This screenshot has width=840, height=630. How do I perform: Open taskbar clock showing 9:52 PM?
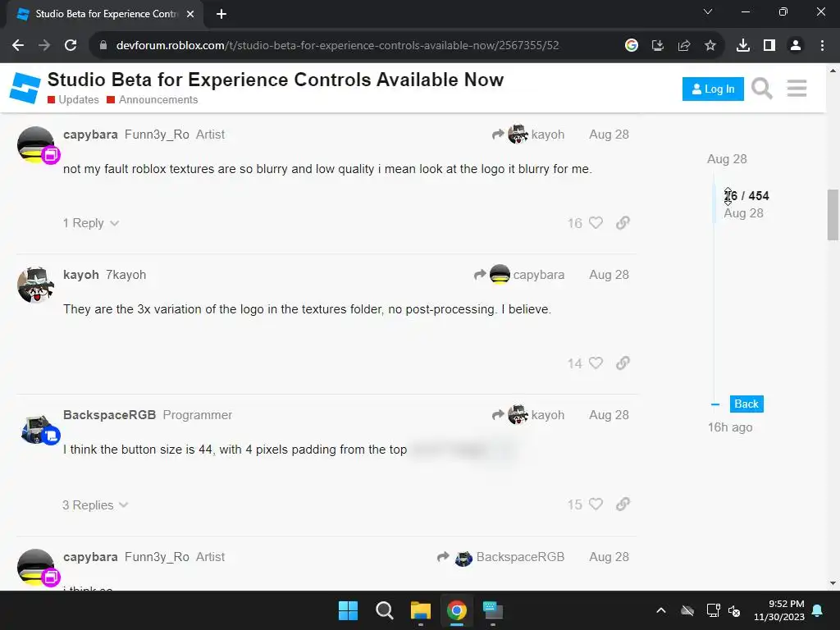tap(779, 610)
